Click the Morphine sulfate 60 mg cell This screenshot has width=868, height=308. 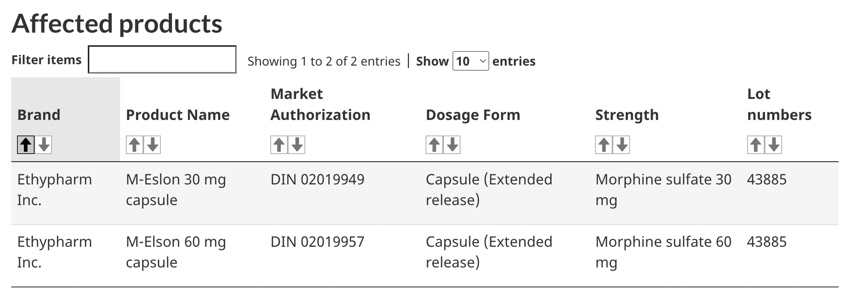pyautogui.click(x=663, y=252)
